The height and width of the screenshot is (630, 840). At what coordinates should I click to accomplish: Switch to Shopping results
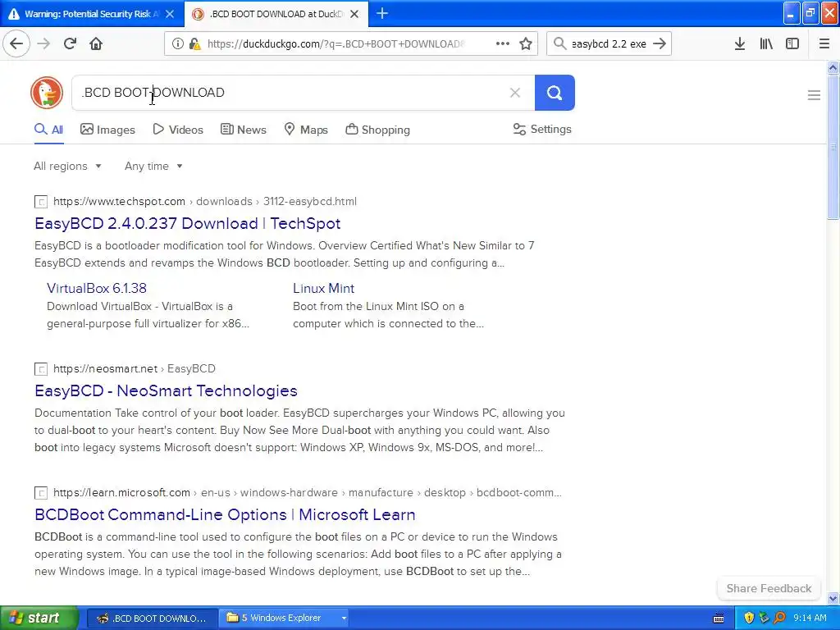click(377, 130)
